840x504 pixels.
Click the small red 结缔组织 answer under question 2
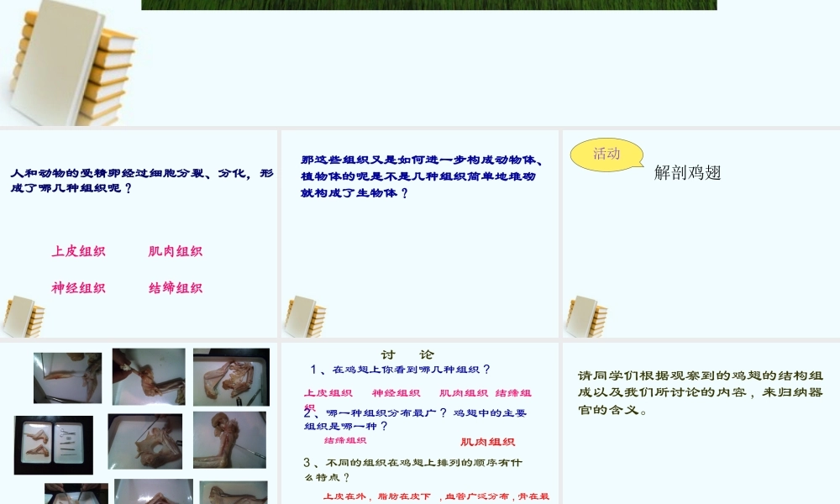coord(345,440)
